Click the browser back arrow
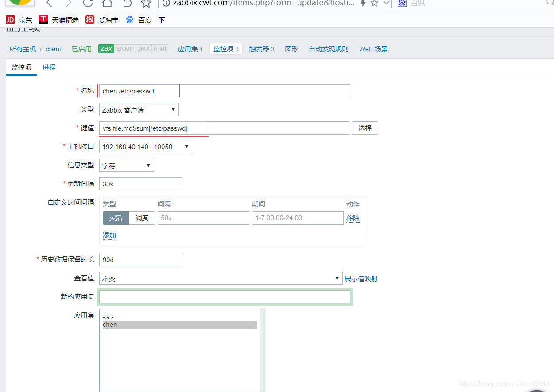This screenshot has height=392, width=554. click(x=49, y=4)
